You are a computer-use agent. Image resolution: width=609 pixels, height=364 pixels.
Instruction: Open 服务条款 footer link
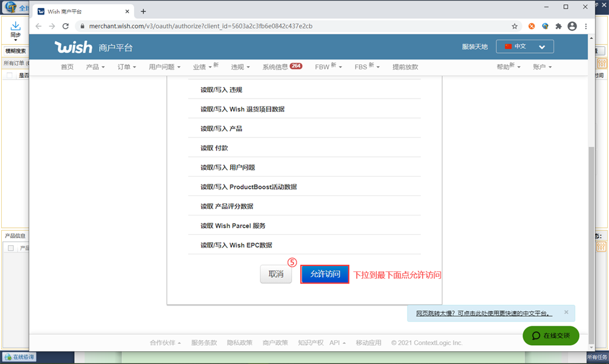(x=204, y=343)
